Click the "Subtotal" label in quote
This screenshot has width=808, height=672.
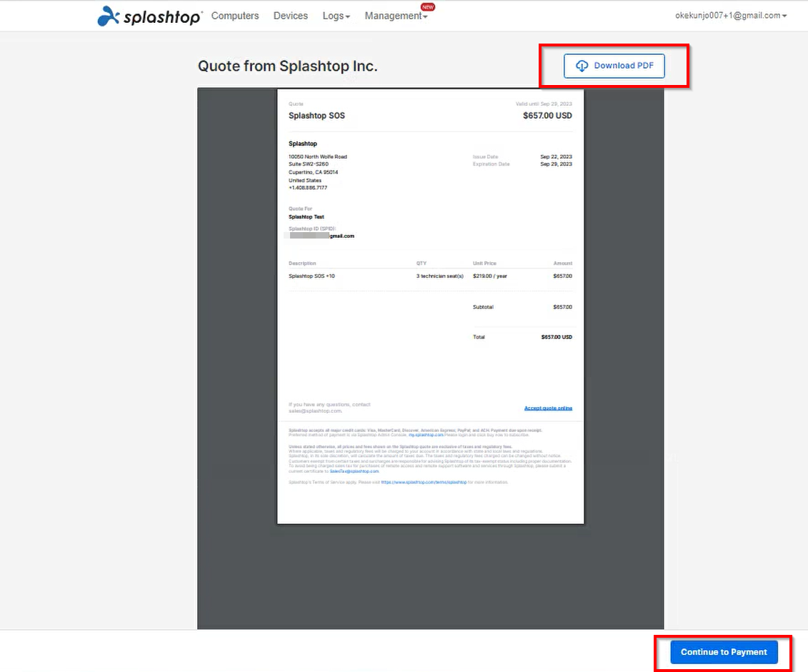coord(484,307)
